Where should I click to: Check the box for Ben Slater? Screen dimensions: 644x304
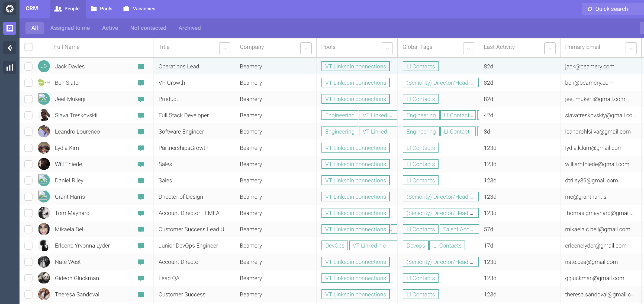click(28, 83)
